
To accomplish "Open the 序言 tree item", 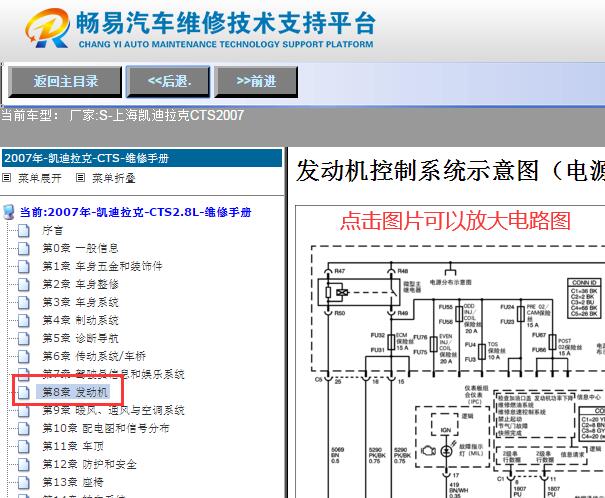I will tap(52, 231).
